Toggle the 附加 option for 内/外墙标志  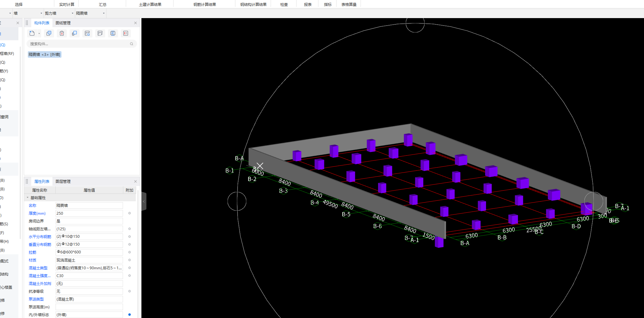[130, 315]
